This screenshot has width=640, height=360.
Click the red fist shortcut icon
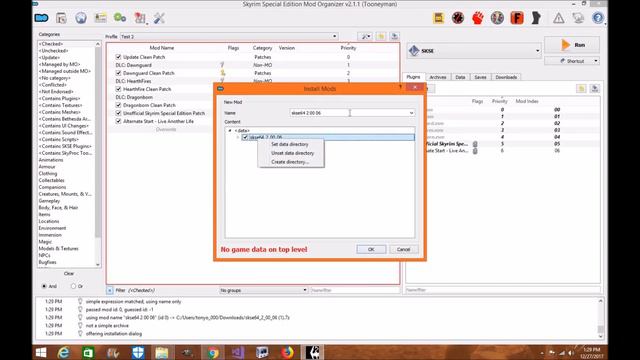(x=478, y=18)
